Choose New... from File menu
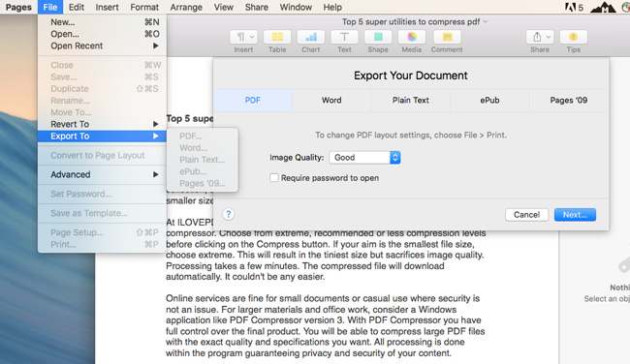Screen dimensions: 630x364 click(x=102, y=22)
